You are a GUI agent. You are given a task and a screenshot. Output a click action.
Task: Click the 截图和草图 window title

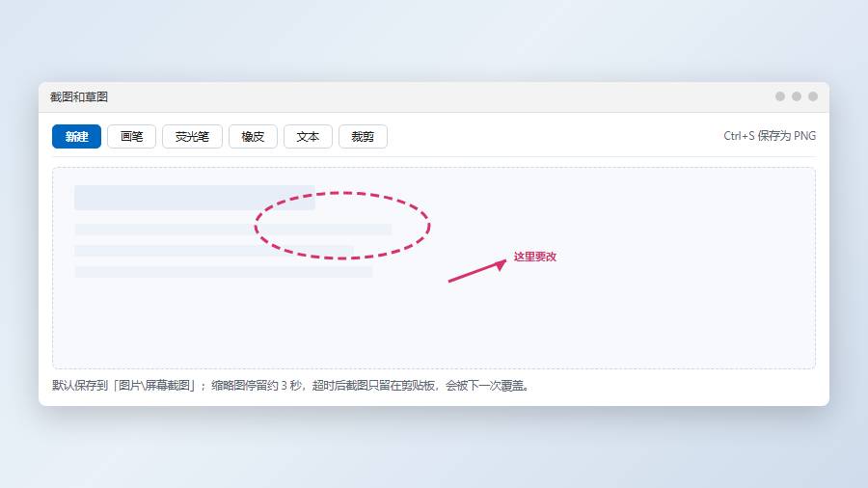(79, 96)
